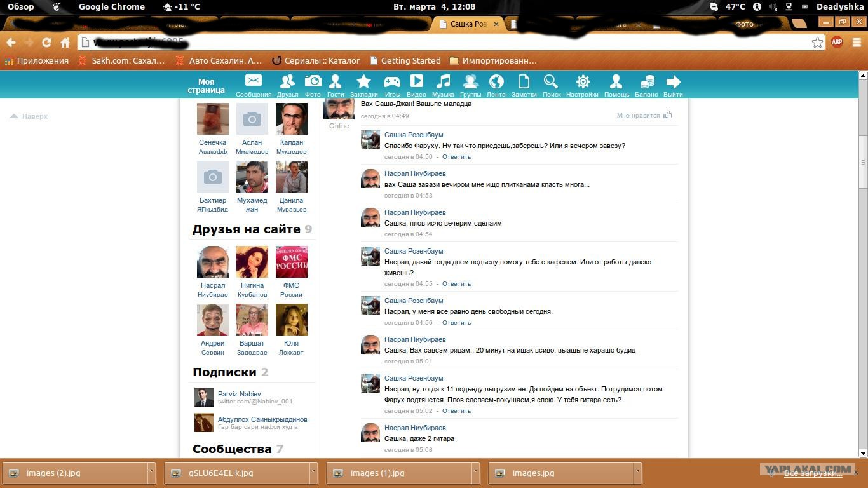Like the post via thumbs-up icon
This screenshot has width=868, height=488.
click(x=668, y=115)
